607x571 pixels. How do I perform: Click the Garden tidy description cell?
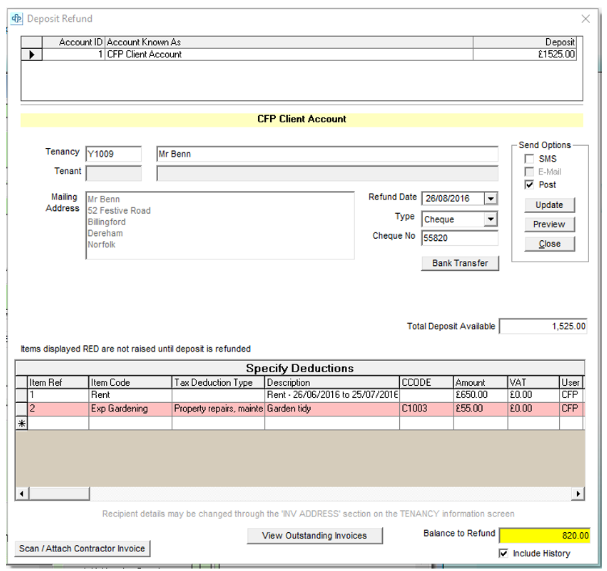pyautogui.click(x=332, y=409)
